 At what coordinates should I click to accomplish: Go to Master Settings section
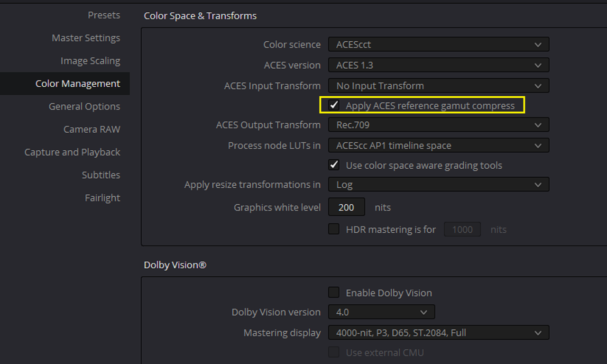pos(86,38)
